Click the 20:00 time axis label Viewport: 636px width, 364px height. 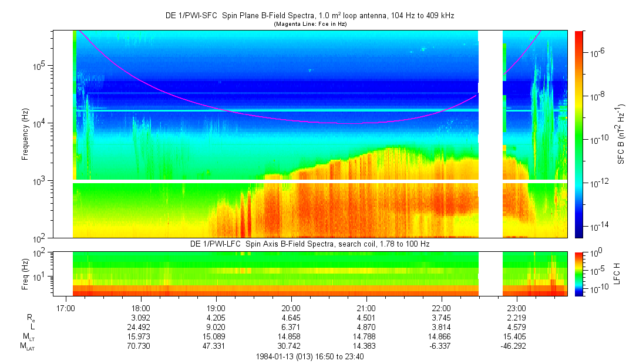(x=291, y=308)
